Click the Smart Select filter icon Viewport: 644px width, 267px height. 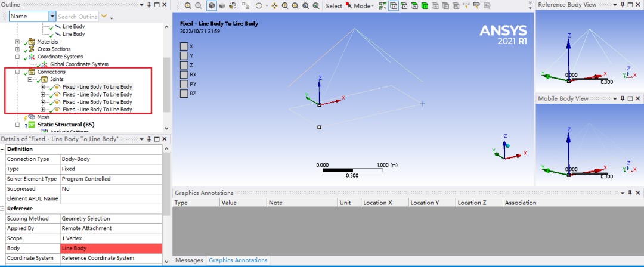click(x=383, y=6)
